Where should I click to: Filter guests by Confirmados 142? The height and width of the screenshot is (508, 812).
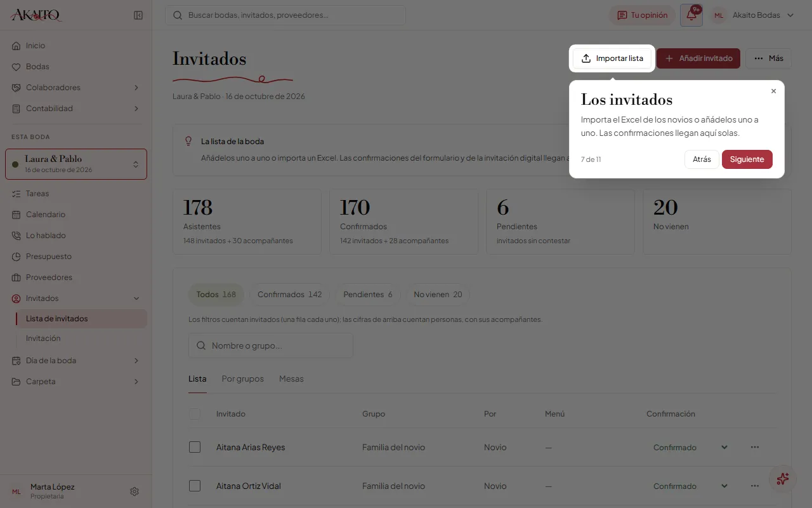click(x=290, y=295)
